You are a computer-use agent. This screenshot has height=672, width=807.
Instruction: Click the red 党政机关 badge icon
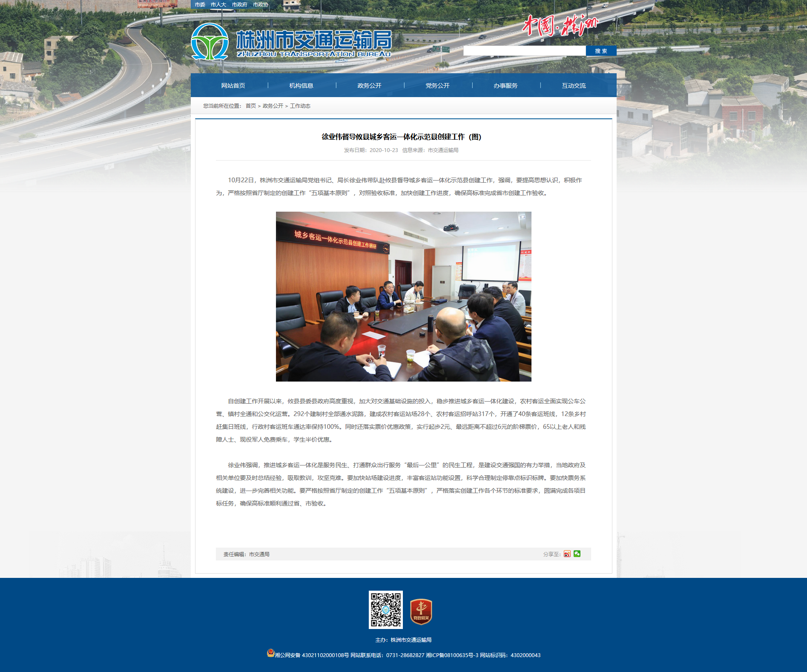[421, 612]
